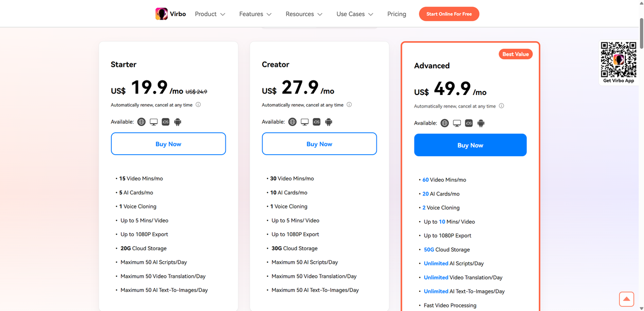
Task: Buy the Advanced plan now
Action: (x=470, y=145)
